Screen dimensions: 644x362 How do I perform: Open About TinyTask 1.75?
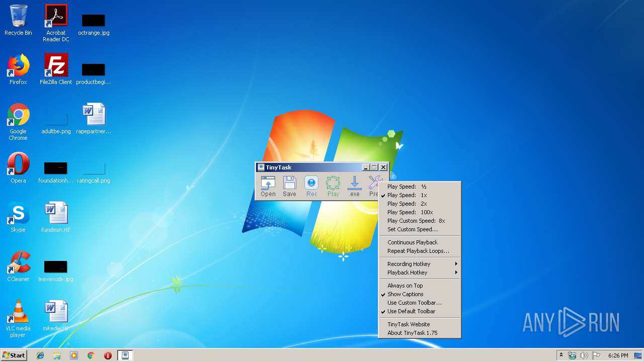[x=420, y=333]
